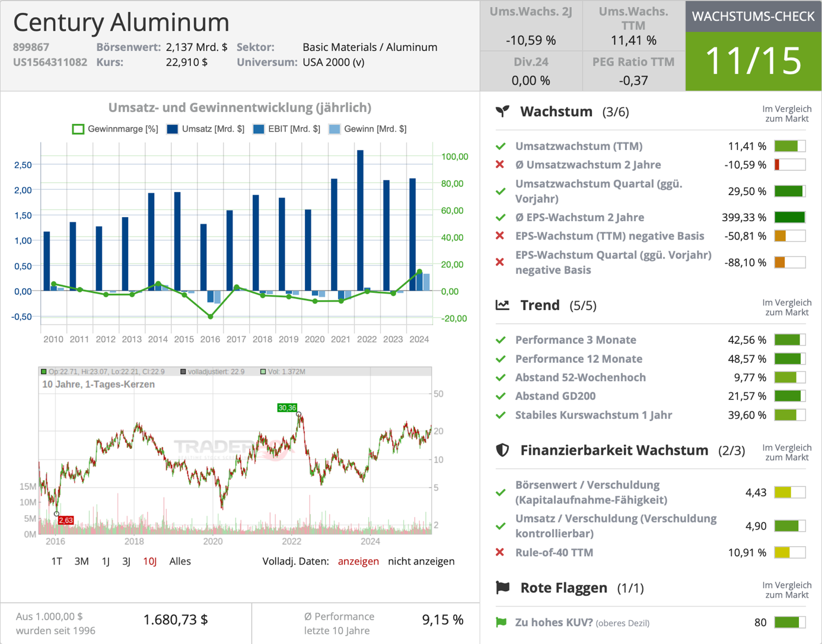822x644 pixels.
Task: Click the comparison bar for Rule-of-40 TTM
Action: pos(790,552)
